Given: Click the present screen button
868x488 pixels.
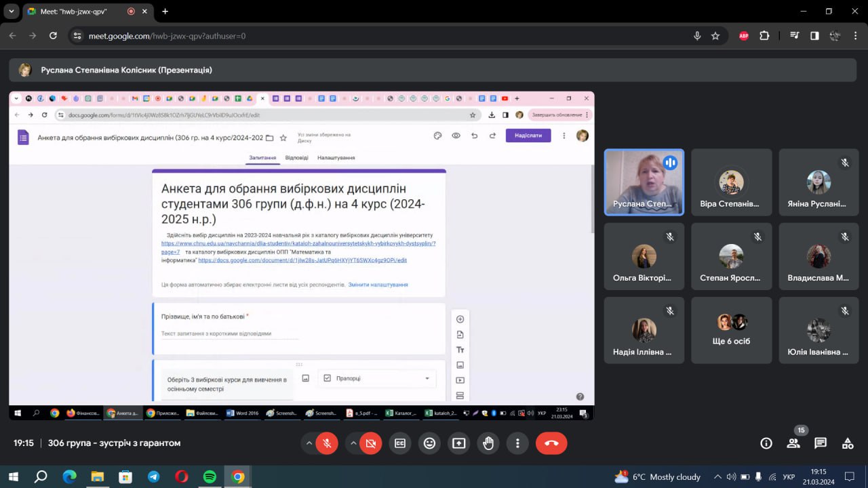Looking at the screenshot, I should click(458, 443).
